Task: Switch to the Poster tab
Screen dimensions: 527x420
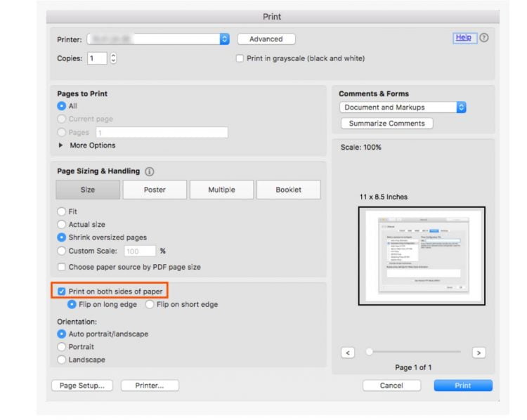Action: [155, 190]
